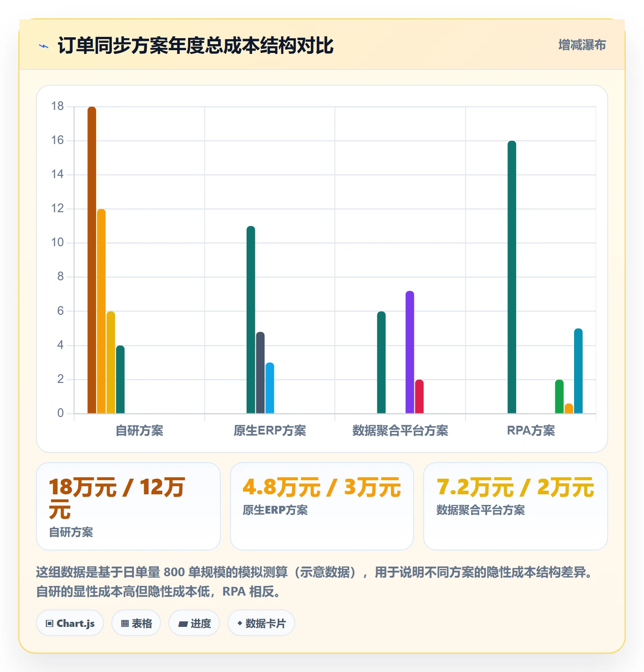644x672 pixels.
Task: Click the 表格 tag chip
Action: click(x=136, y=623)
